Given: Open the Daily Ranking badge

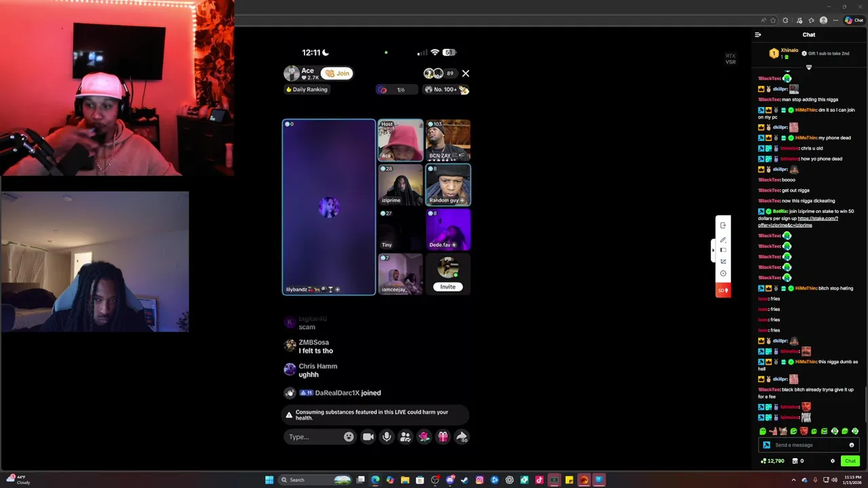Looking at the screenshot, I should pos(307,89).
